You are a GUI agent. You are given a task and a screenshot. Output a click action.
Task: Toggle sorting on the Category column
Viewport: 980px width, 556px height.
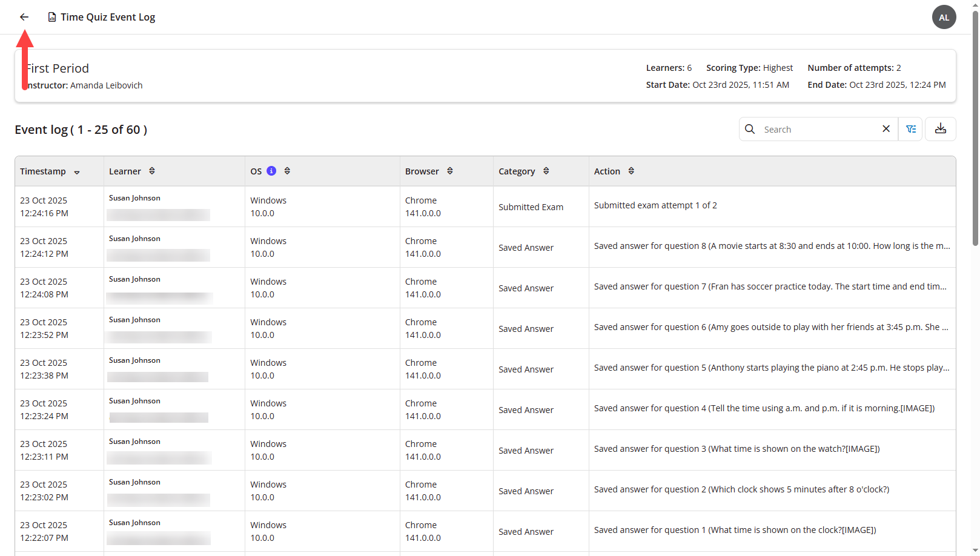point(546,170)
